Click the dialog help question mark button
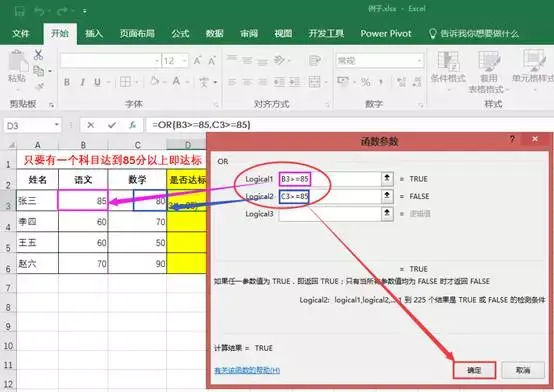 [x=512, y=140]
